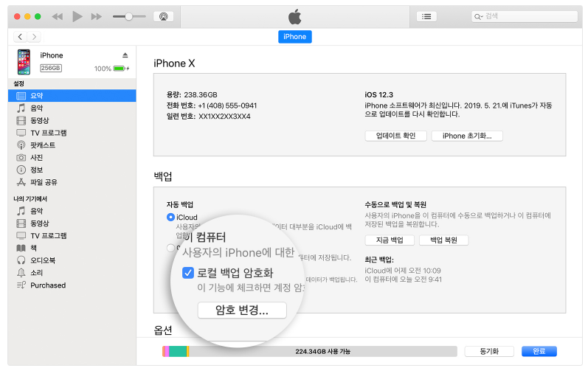Click the play button in toolbar
The image size is (588, 368).
point(77,16)
